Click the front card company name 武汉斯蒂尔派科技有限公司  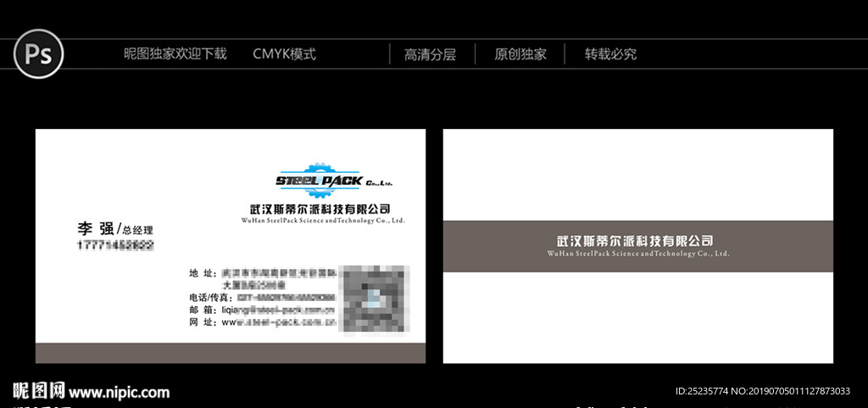coord(320,210)
